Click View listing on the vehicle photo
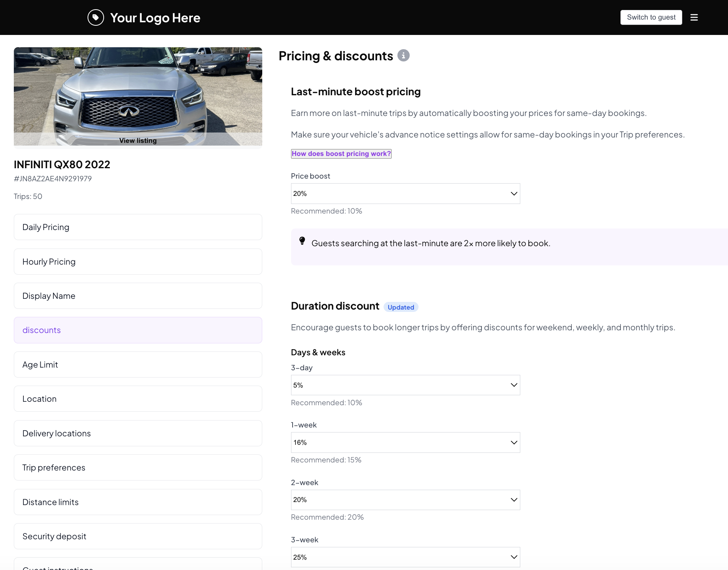This screenshot has height=570, width=728. [138, 140]
